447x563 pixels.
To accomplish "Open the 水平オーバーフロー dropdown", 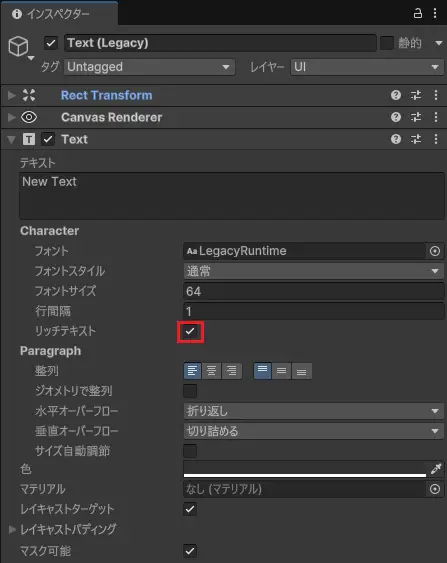I will (x=313, y=411).
